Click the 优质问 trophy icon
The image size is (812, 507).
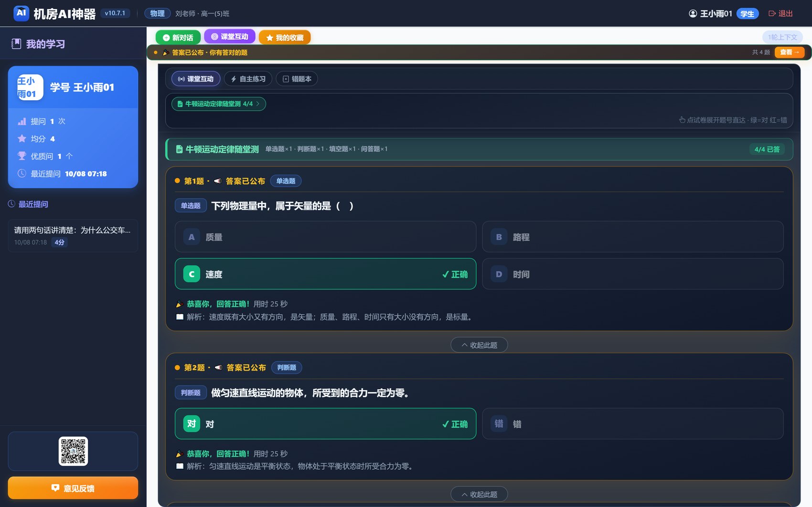(22, 156)
